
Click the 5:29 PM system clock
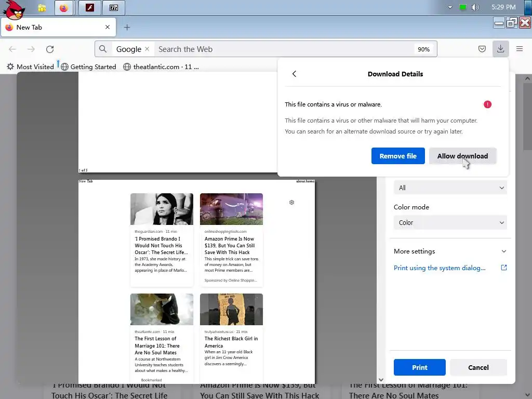click(503, 7)
